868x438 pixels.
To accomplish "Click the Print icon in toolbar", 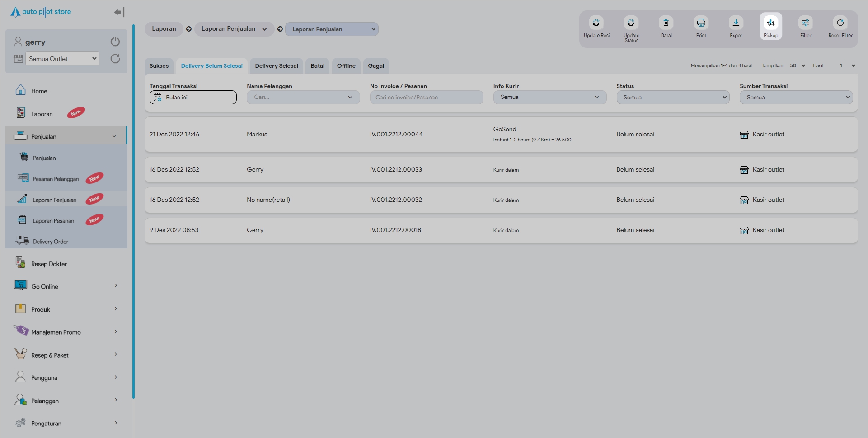I will pos(701,23).
